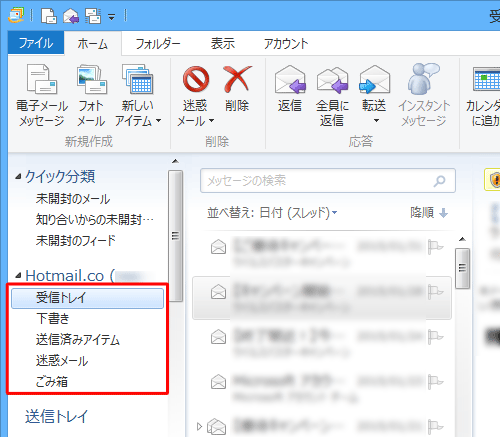500x437 pixels.
Task: Open the 迷惑メール folder in sidebar
Action: 62,361
